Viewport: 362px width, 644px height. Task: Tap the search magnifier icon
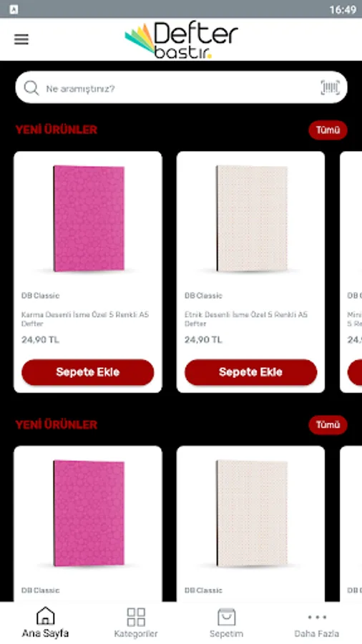pyautogui.click(x=31, y=88)
